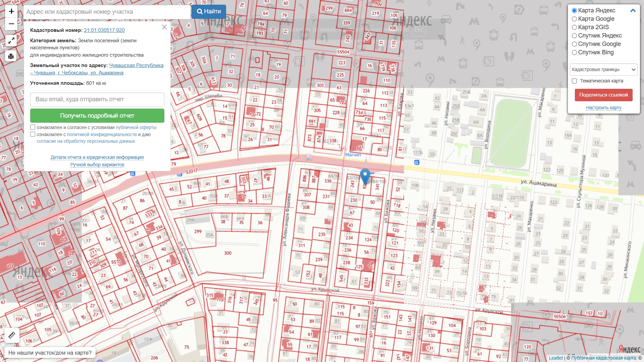Open cadastral number 21:01:030517:920 link

coord(104,30)
